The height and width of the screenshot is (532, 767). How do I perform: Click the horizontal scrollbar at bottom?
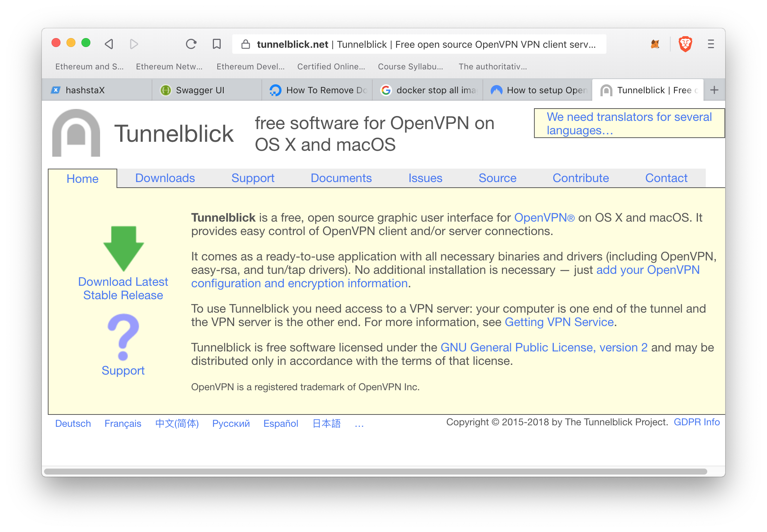tap(375, 472)
